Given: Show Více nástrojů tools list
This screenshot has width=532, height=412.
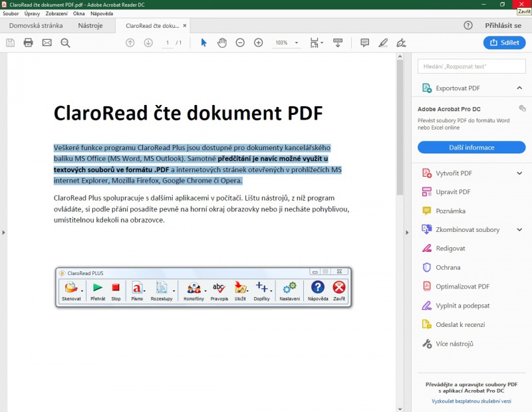Looking at the screenshot, I should pos(454,344).
